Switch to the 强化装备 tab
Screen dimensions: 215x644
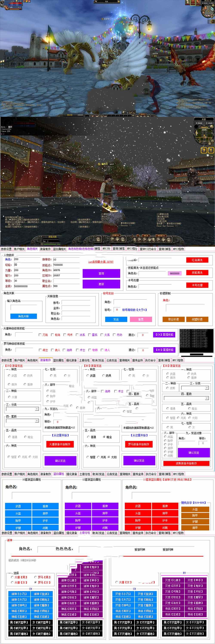click(71, 360)
